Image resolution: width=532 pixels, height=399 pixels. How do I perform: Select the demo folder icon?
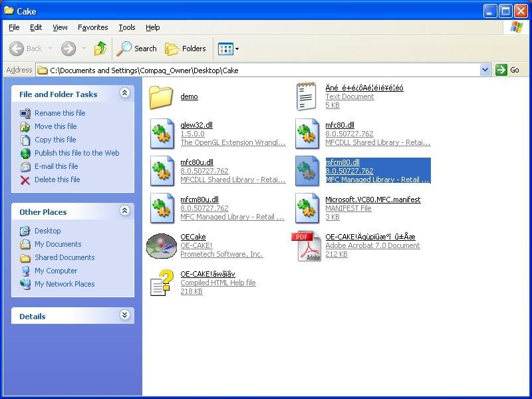pos(161,97)
